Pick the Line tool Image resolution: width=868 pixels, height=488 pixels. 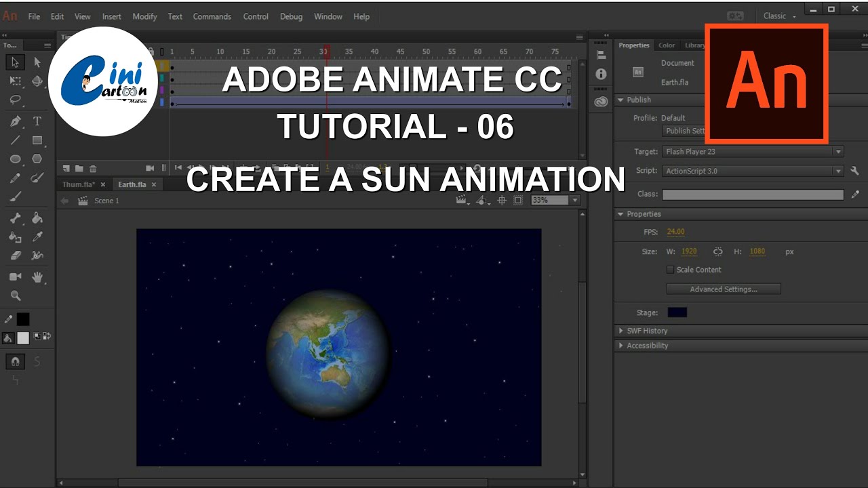pos(15,140)
